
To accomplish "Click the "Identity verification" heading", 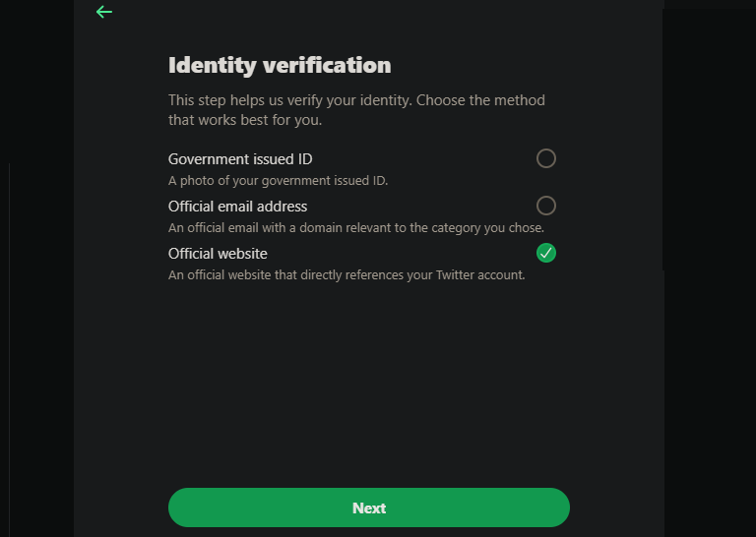I will (280, 66).
